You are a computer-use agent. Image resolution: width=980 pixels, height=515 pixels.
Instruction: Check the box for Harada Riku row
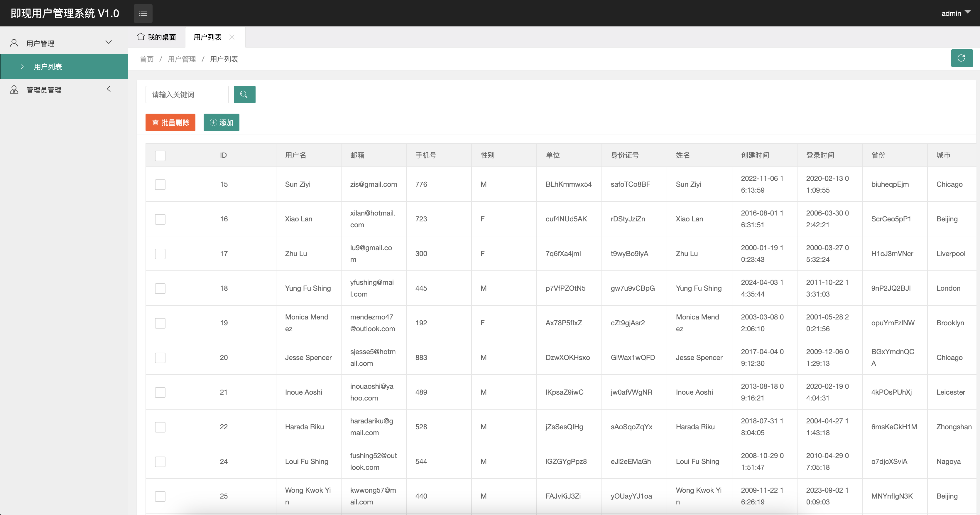pos(160,427)
